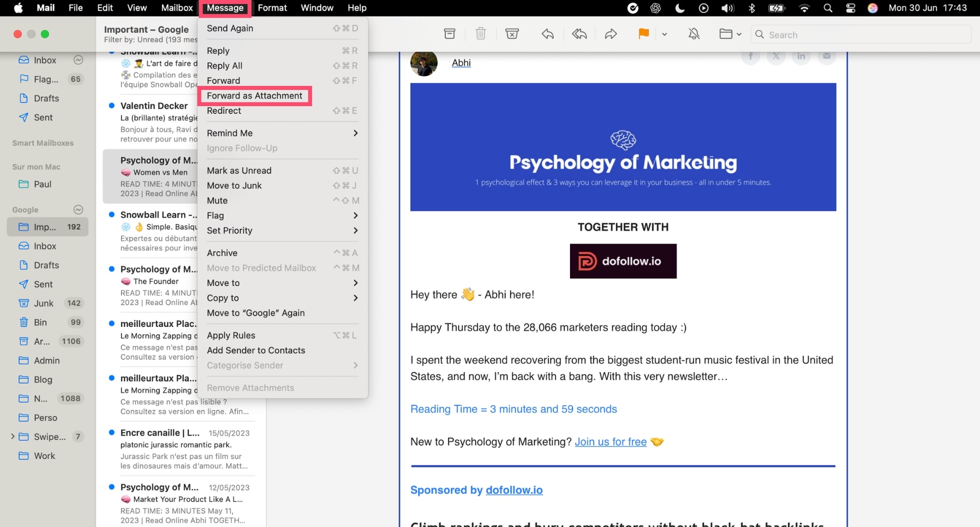Select Reply All in Message menu

point(282,66)
